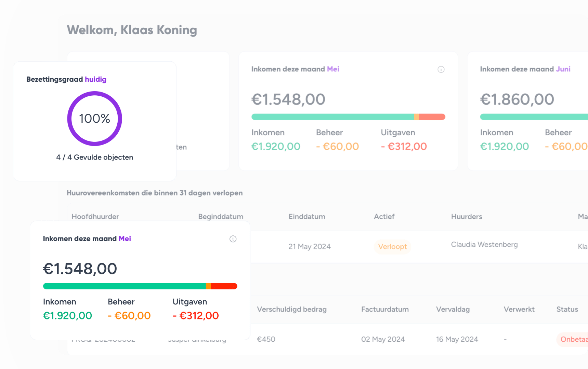
Task: Select tenant Claudia Westenberg
Action: (484, 245)
